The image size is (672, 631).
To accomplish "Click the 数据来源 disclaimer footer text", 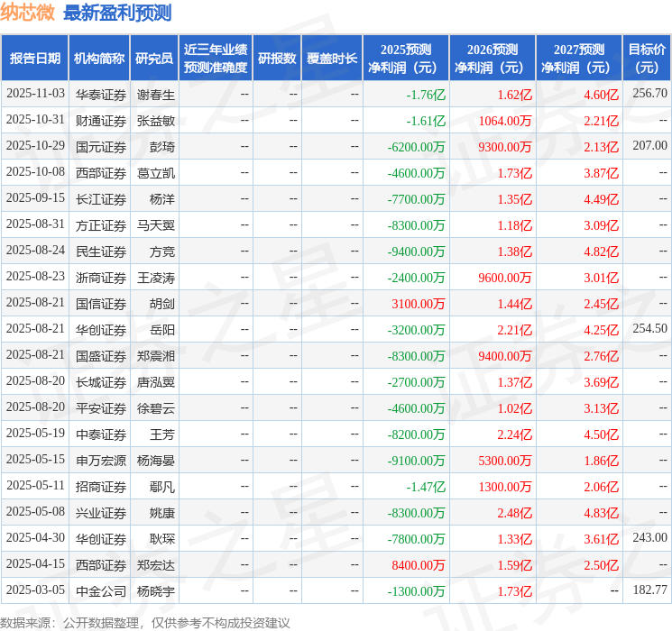I will pyautogui.click(x=145, y=622).
